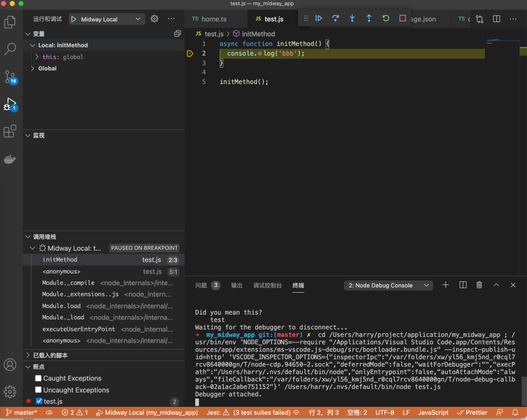The height and width of the screenshot is (420, 527).
Task: Click the Continue button in debug toolbar
Action: [319, 19]
